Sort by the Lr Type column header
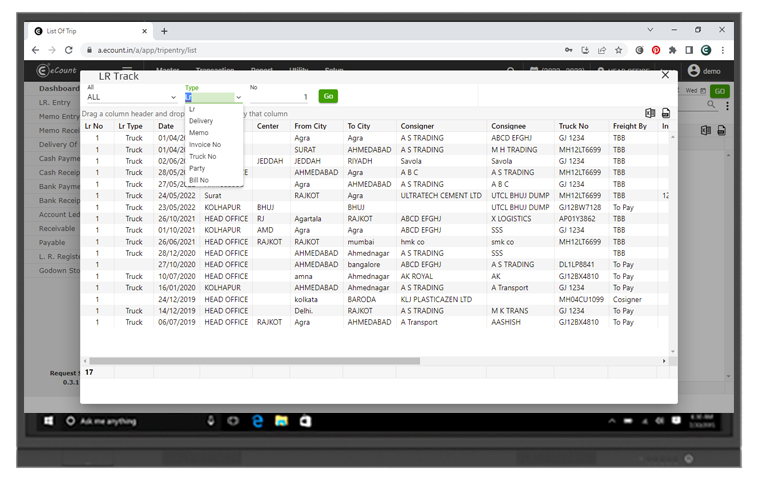 tap(130, 126)
